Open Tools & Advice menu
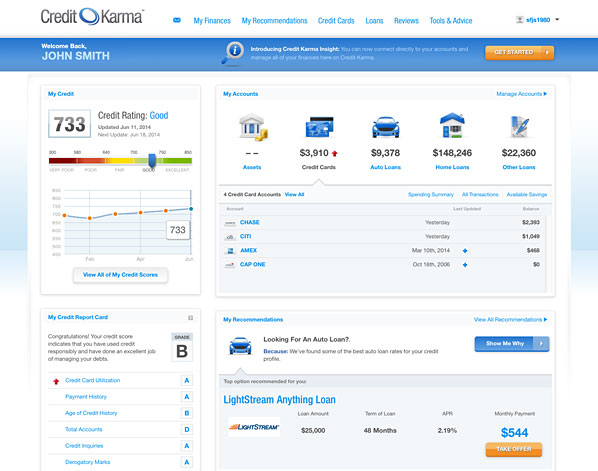Screen dimensions: 598x471 [x=451, y=21]
